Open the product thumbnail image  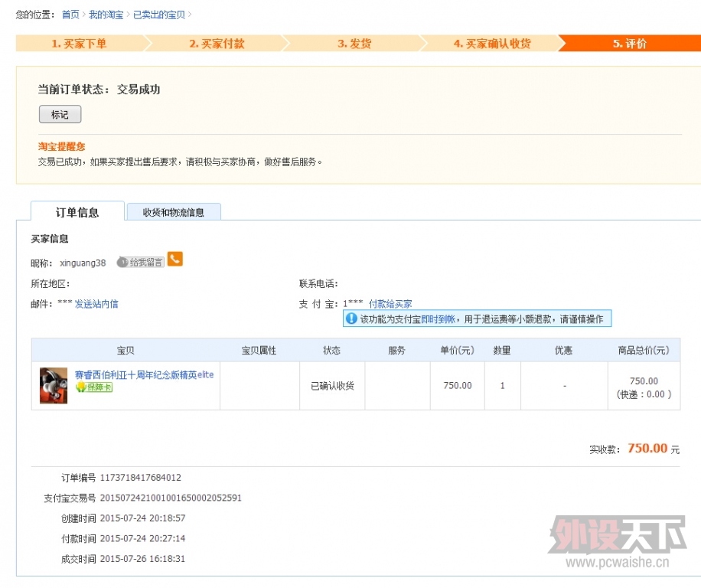point(54,385)
